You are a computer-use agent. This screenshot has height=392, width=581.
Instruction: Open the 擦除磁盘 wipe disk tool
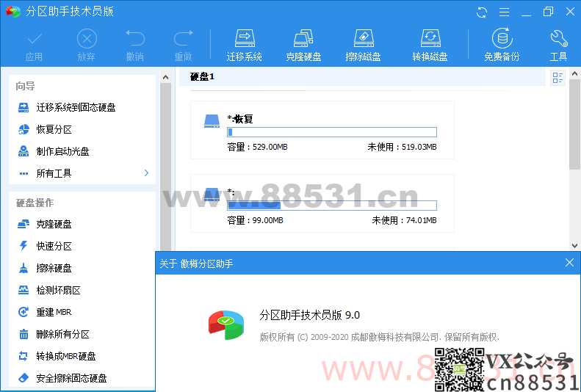tap(363, 46)
